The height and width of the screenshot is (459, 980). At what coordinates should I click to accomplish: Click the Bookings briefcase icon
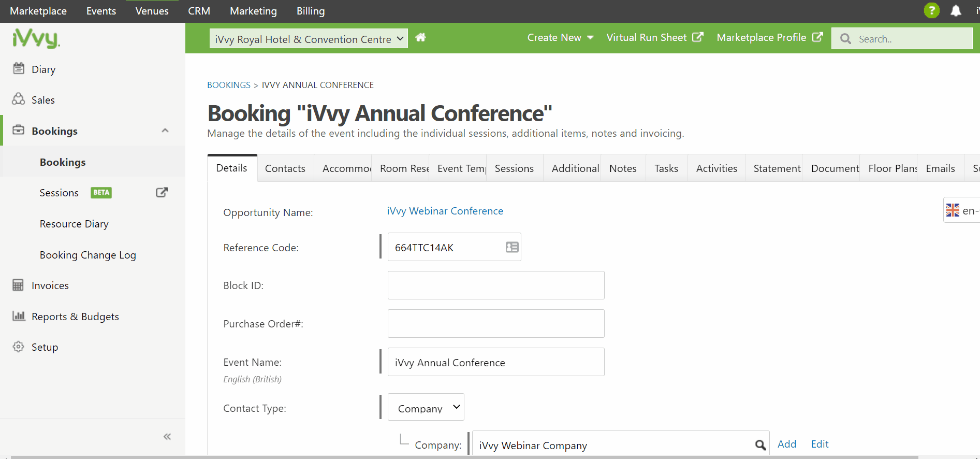[x=19, y=130]
